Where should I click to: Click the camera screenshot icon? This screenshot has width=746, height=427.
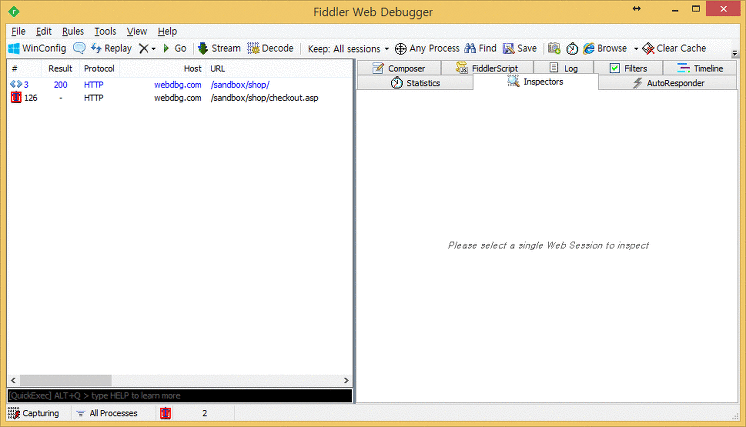(x=554, y=49)
